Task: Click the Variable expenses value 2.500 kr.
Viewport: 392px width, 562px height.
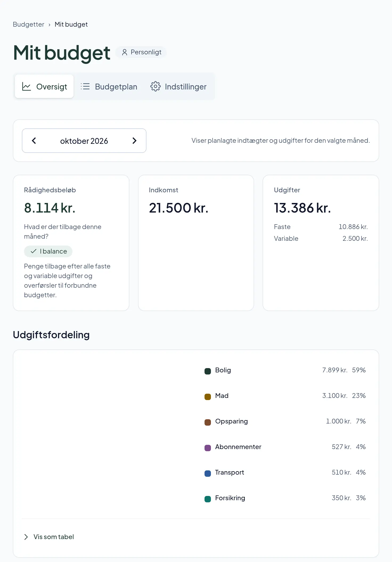Action: coord(355,238)
